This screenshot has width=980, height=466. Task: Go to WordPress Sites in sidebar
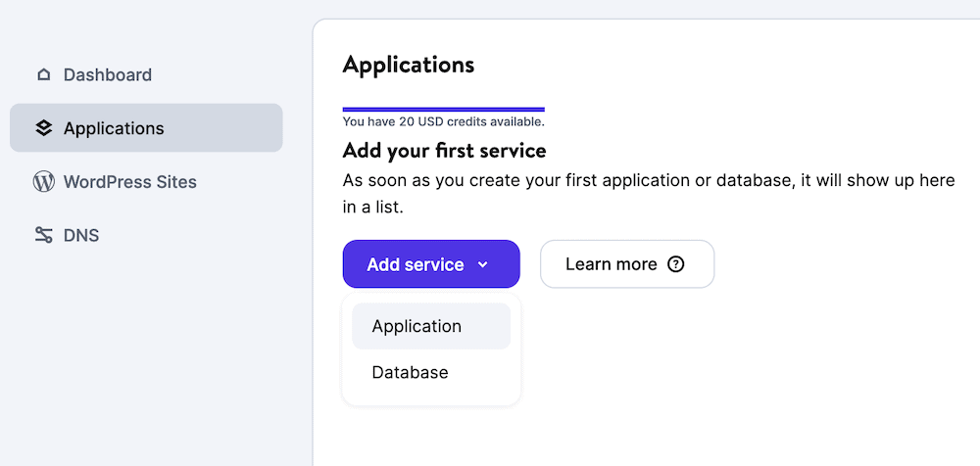(130, 182)
